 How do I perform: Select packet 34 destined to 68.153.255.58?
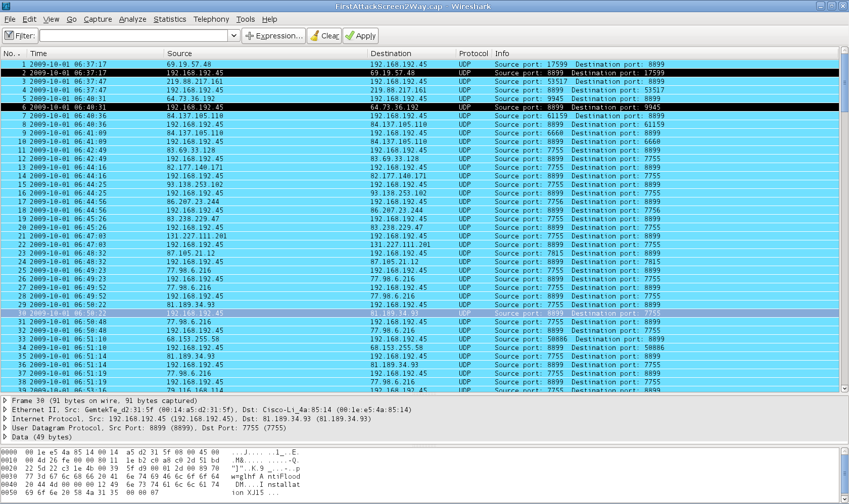point(419,347)
